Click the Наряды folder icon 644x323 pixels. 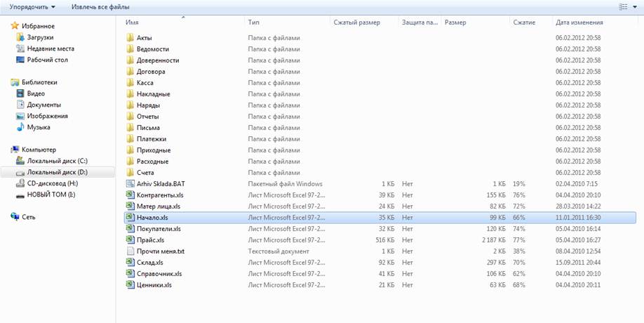click(x=130, y=105)
